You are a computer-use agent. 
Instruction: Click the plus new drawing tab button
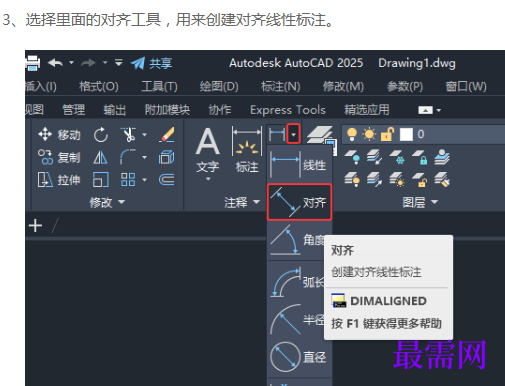[35, 226]
